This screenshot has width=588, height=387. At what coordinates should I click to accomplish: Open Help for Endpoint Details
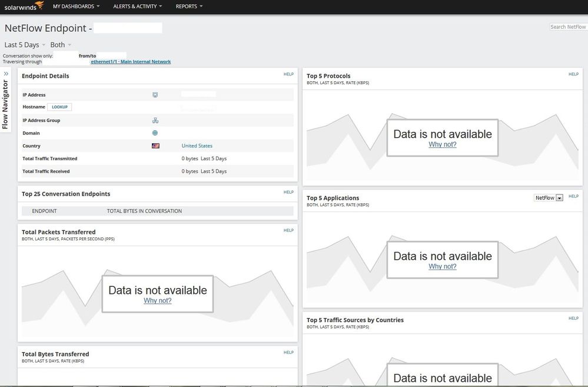tap(288, 74)
